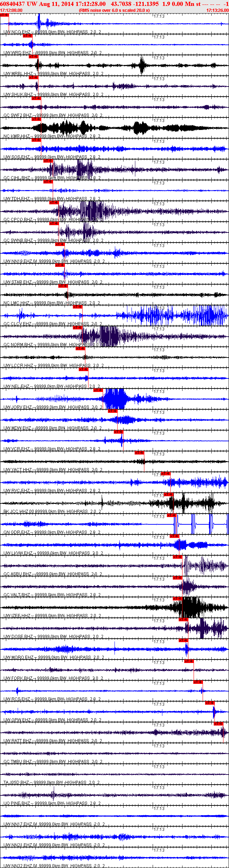
Task: Click the red pick marker on WRD trace
Action: click(28, 36)
